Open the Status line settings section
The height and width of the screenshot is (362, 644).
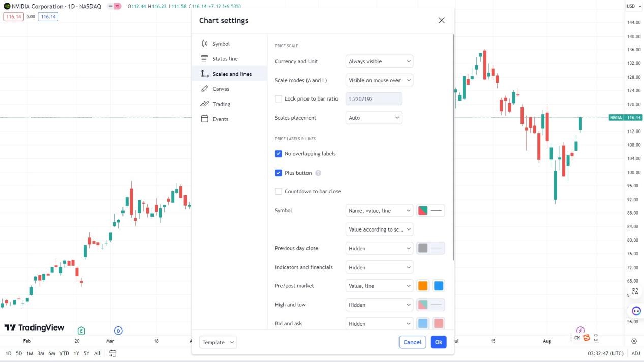coord(225,59)
